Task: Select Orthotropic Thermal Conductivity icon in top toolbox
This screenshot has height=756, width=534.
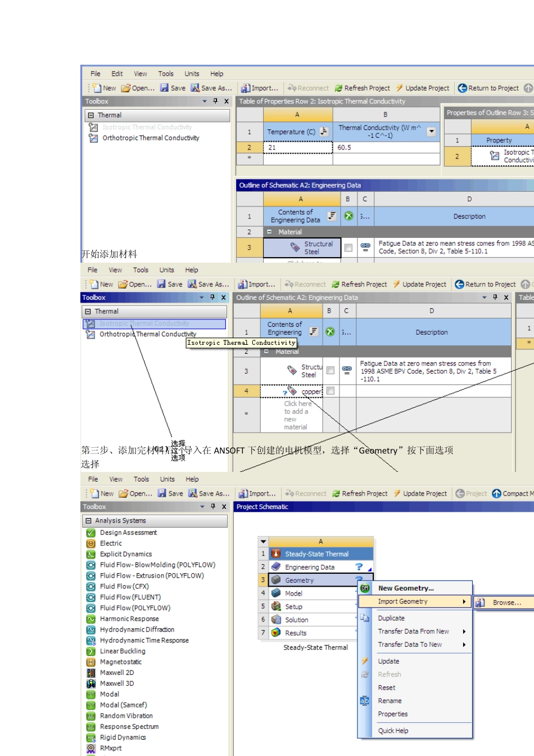Action: point(93,138)
